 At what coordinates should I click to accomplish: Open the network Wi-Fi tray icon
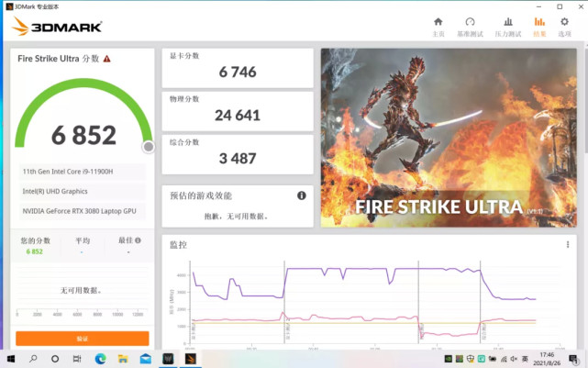(x=504, y=359)
